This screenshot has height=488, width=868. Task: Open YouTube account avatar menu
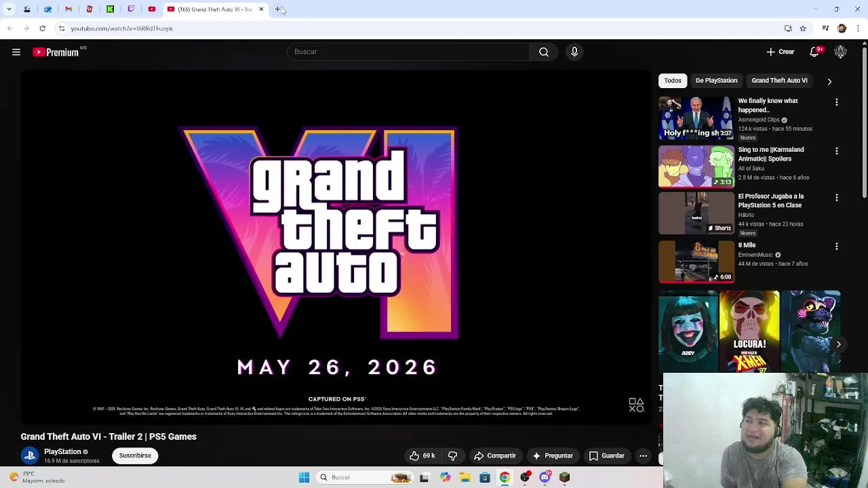[x=840, y=52]
